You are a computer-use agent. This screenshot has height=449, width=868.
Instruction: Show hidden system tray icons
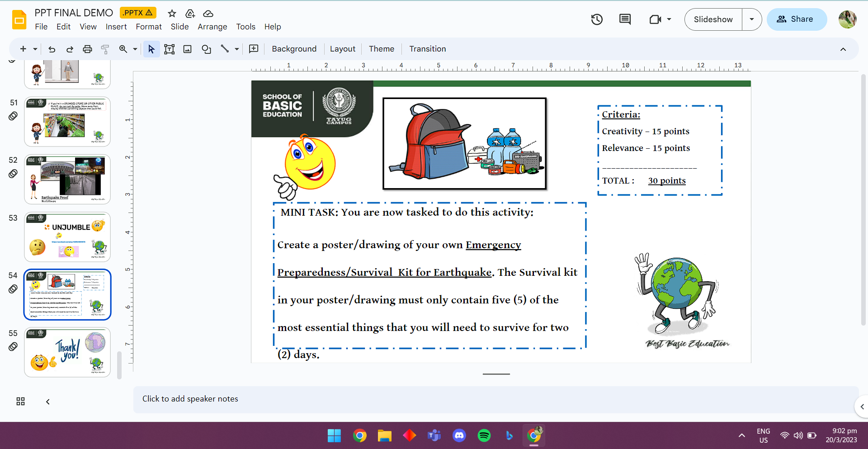pyautogui.click(x=742, y=435)
